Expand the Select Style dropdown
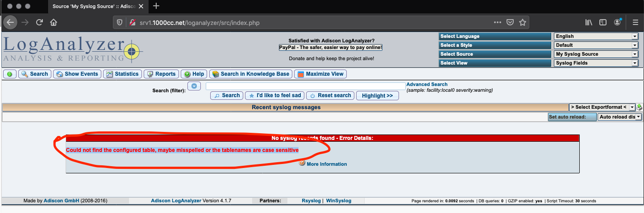 coord(596,45)
